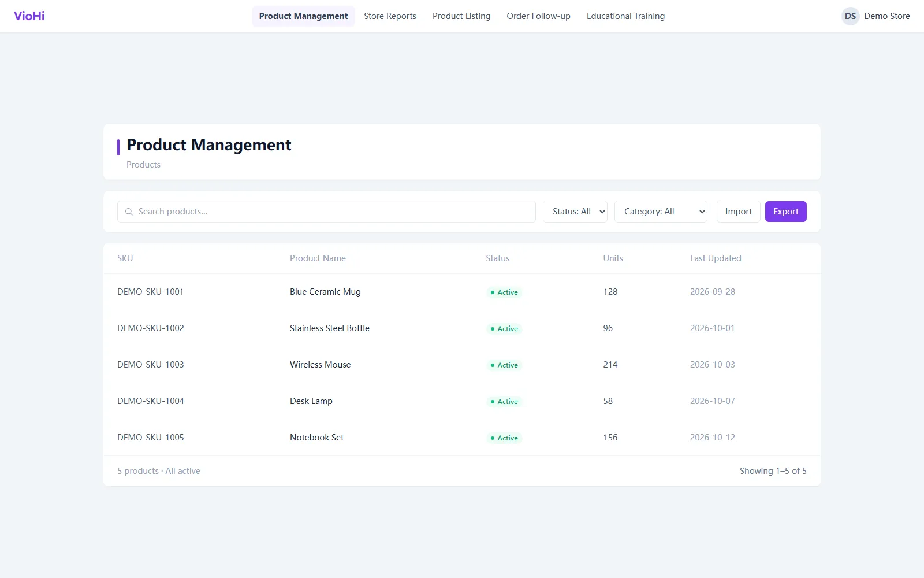Click the units value 214

tap(610, 365)
